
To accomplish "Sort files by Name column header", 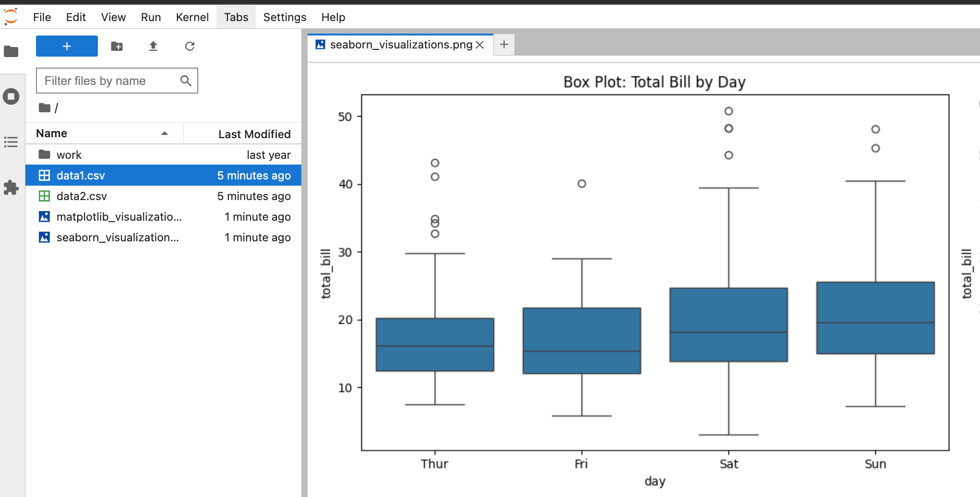I will pos(52,133).
